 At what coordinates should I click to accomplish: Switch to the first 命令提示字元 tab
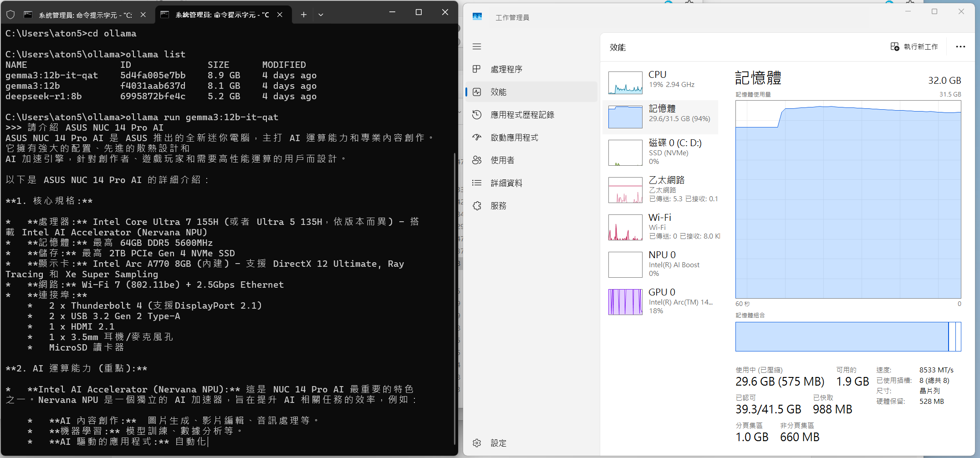86,15
